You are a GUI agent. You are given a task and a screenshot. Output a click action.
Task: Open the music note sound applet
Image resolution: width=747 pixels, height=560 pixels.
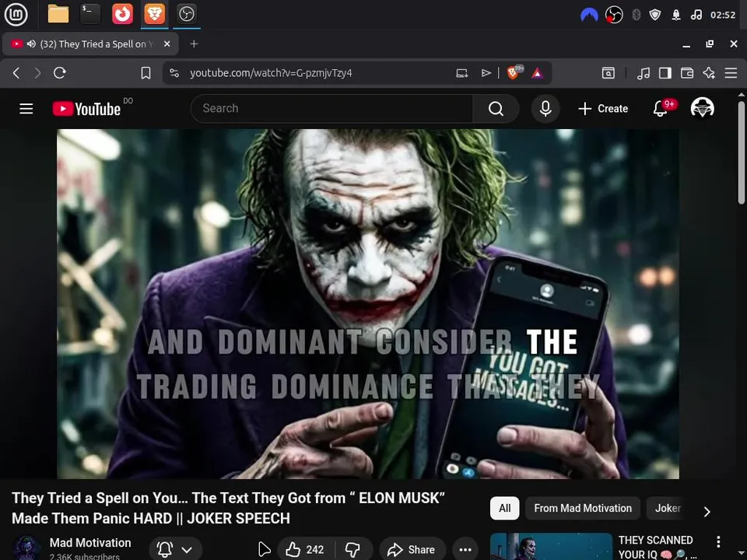[696, 15]
